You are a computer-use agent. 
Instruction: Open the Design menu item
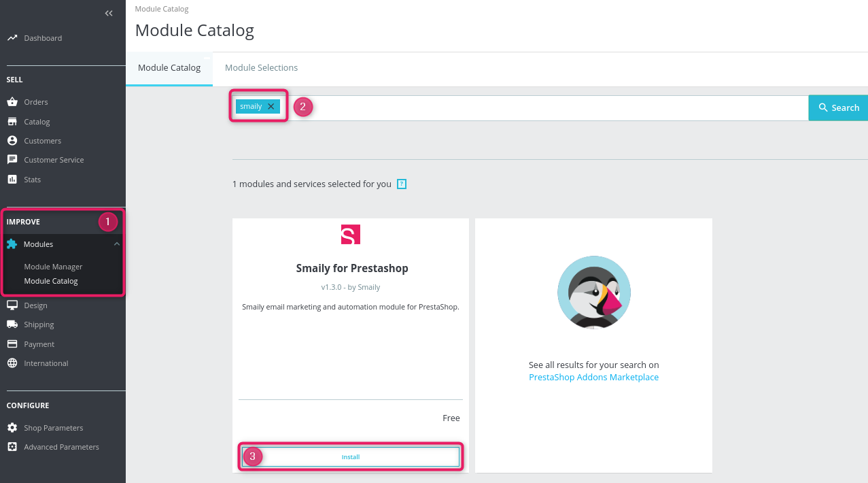coord(36,305)
